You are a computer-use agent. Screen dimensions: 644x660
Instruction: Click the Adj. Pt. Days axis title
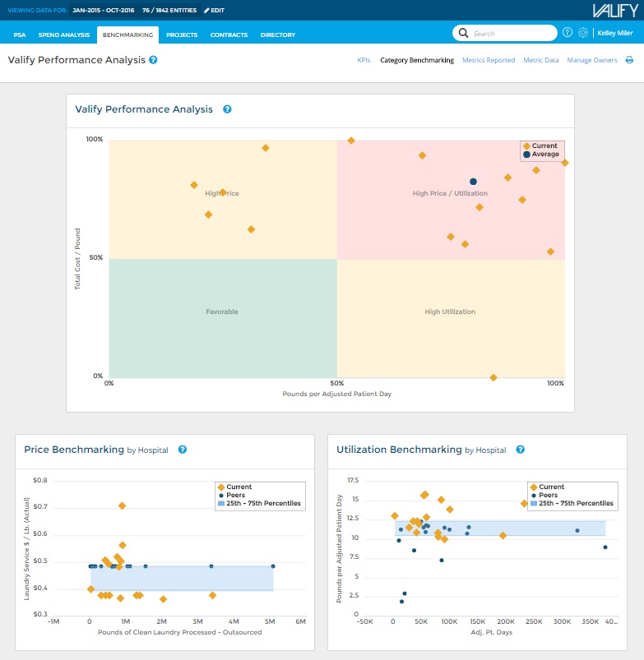tap(492, 632)
